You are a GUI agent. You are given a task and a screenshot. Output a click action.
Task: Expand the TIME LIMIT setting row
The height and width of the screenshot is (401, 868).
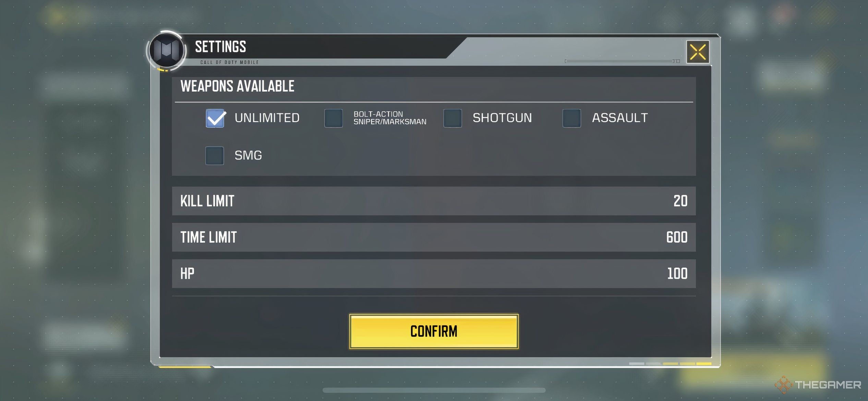434,237
